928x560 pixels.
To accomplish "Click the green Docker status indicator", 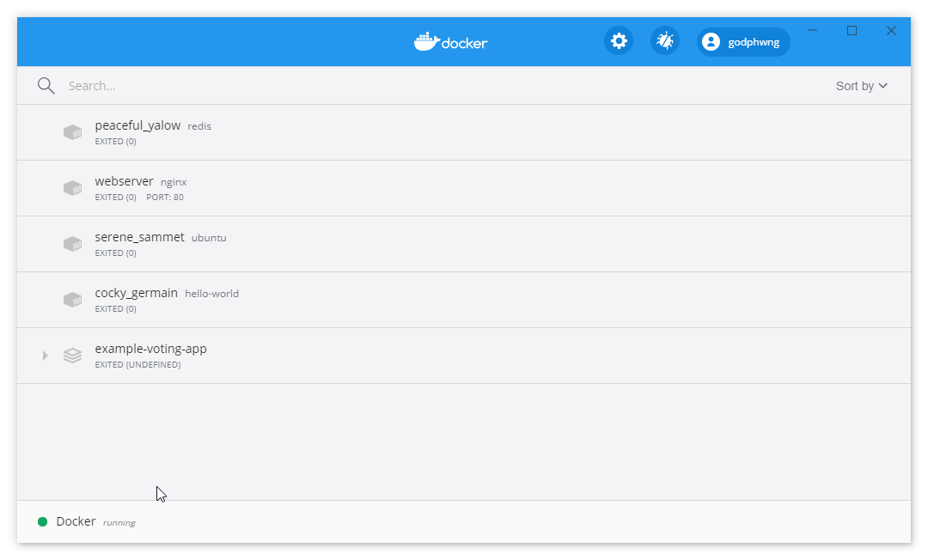I will tap(43, 521).
